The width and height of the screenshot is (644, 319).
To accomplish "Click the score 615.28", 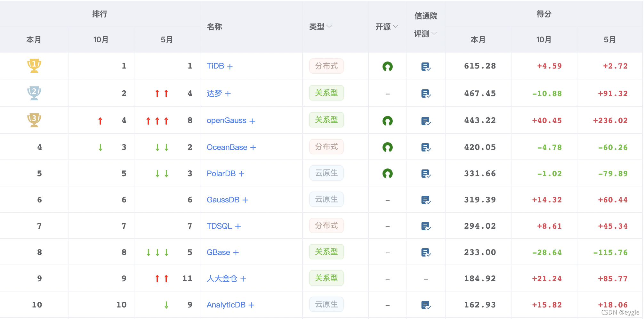I will click(480, 66).
